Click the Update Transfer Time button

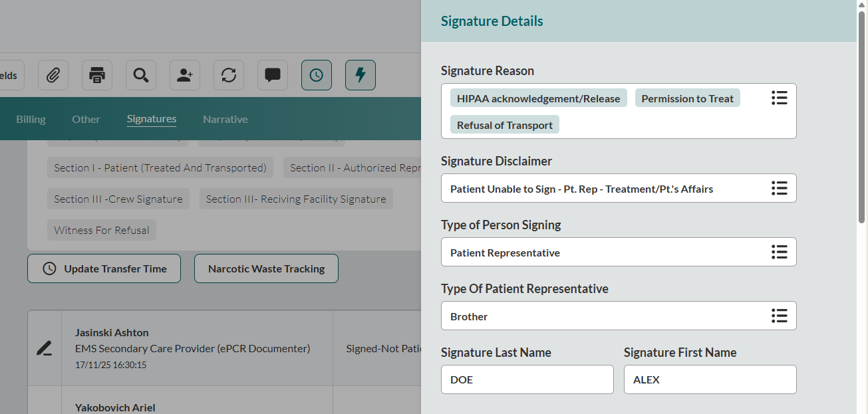point(104,268)
